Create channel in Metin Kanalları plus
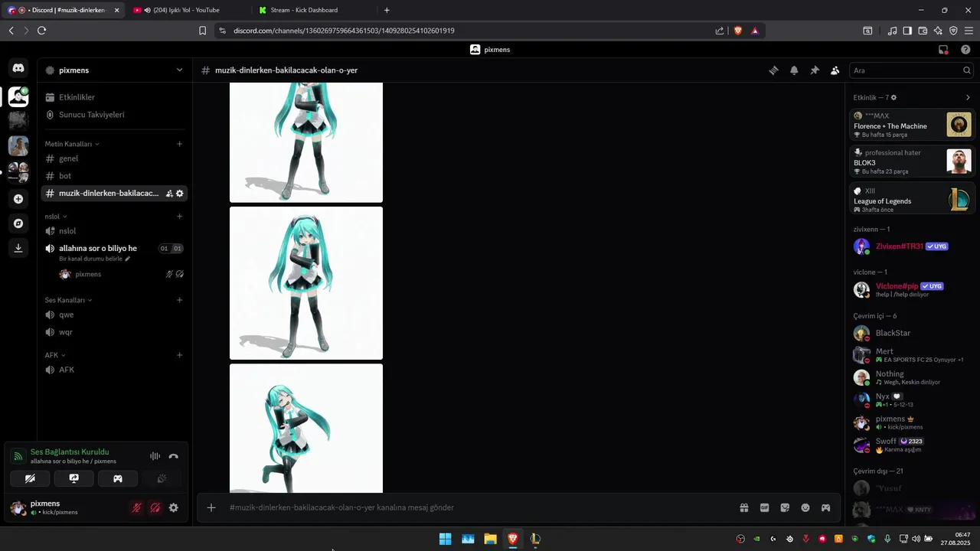 pyautogui.click(x=180, y=144)
